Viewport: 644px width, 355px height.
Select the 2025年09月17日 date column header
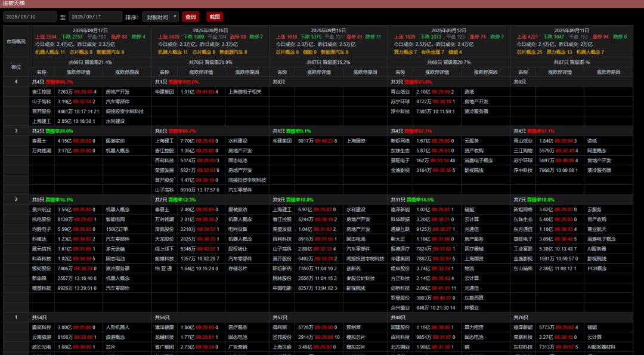point(90,30)
